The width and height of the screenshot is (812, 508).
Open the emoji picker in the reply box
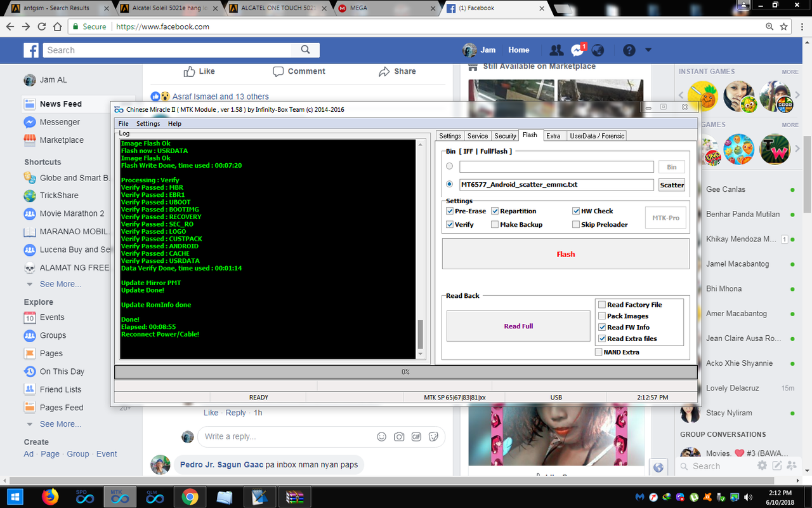[381, 436]
